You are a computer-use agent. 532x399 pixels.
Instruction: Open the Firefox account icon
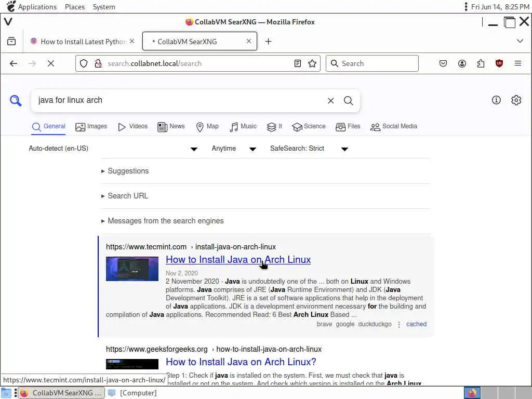(462, 63)
